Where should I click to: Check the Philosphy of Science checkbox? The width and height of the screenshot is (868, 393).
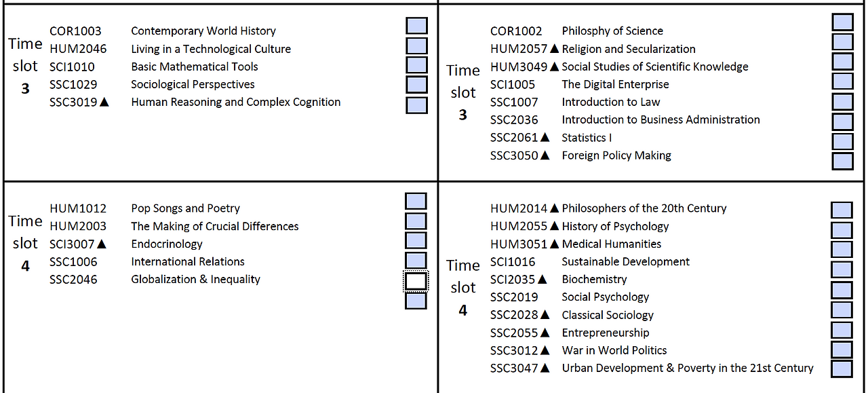coord(842,22)
